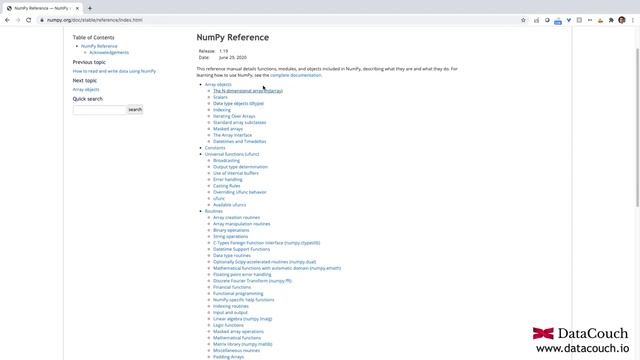This screenshot has height=360, width=640.
Task: Open the Next topic 'Array objects' sidebar link
Action: click(86, 89)
